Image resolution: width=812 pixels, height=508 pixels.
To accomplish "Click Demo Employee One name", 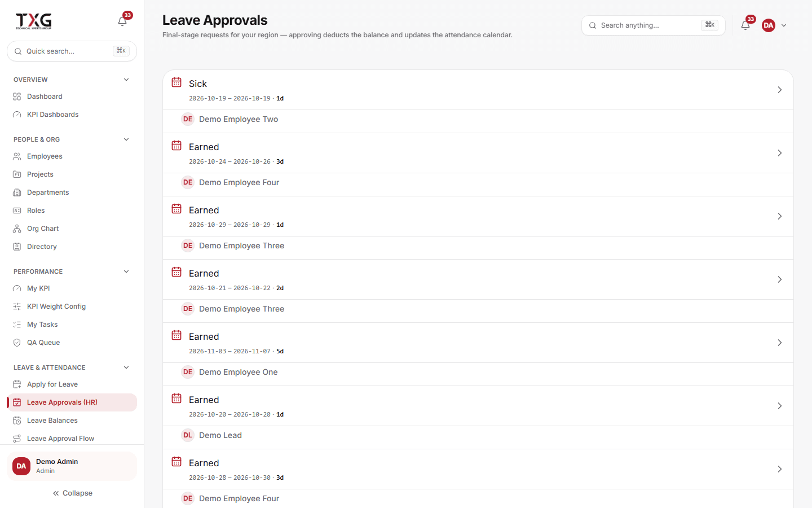I will 238,372.
